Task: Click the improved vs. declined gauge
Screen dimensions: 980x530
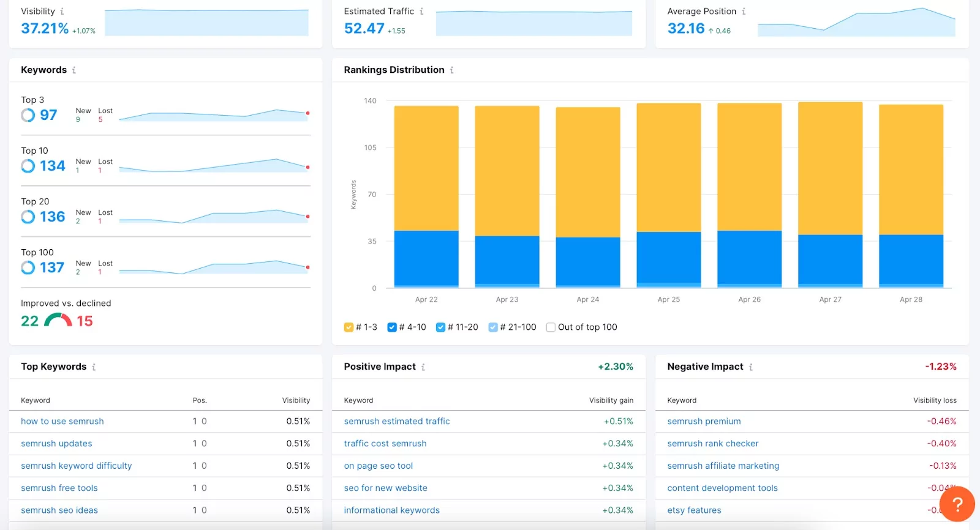Action: (x=58, y=320)
